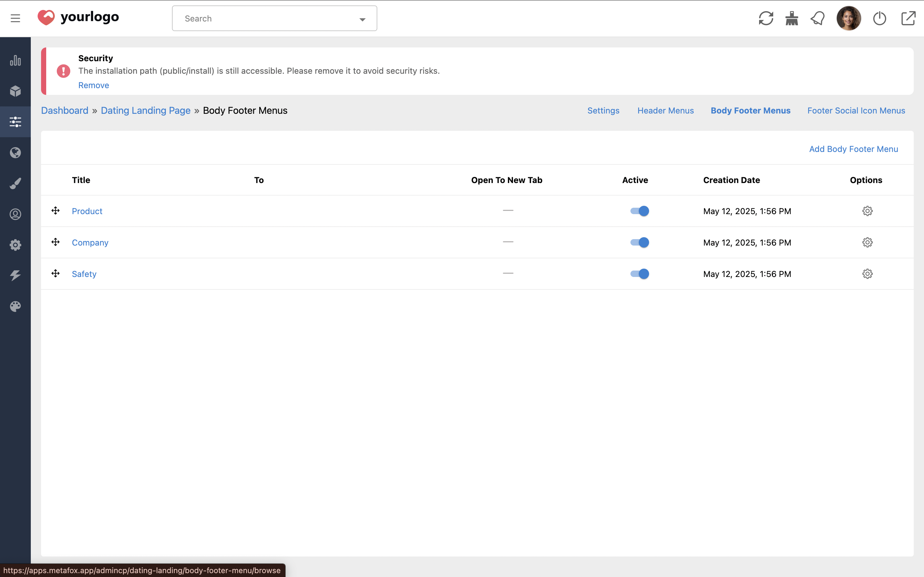The image size is (924, 577).
Task: Expand the Search dropdown arrow
Action: point(362,19)
